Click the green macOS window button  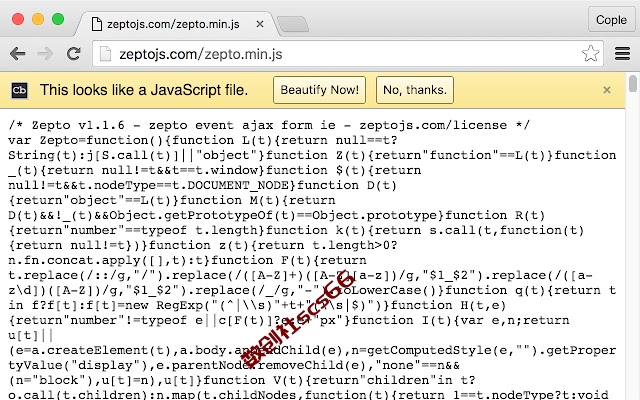click(x=58, y=19)
